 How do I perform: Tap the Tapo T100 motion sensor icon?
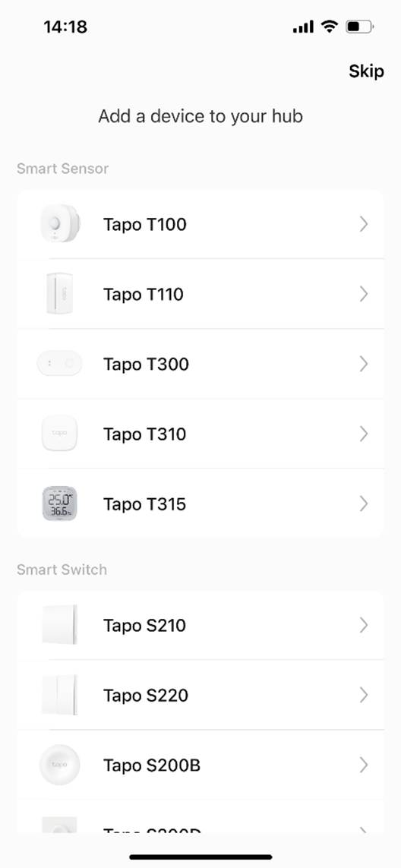60,223
